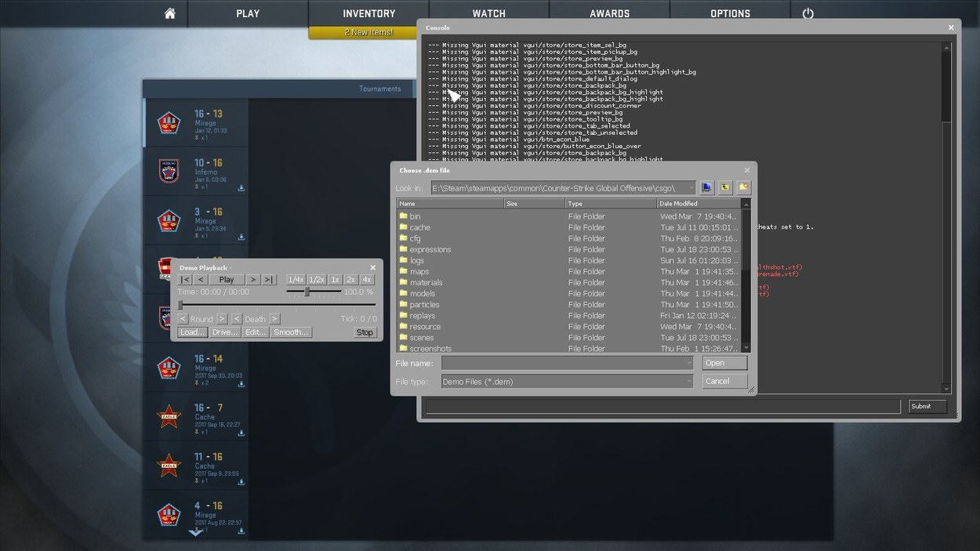Click the console command input field
The image size is (980, 551).
(x=663, y=406)
